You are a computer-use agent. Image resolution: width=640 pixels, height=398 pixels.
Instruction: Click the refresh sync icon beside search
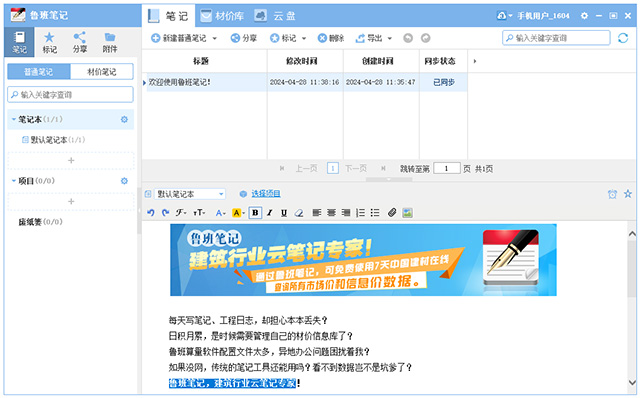click(623, 38)
